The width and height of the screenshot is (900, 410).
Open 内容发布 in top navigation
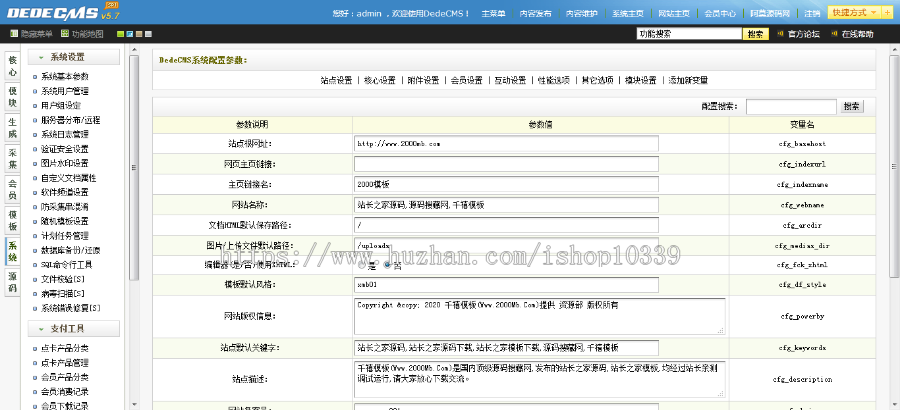pyautogui.click(x=536, y=13)
